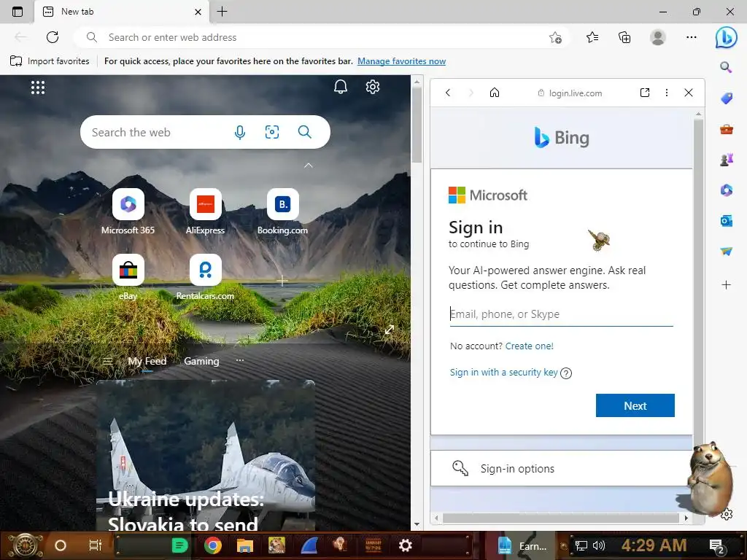Add a new sidebar app with plus
747x560 pixels.
tap(726, 285)
